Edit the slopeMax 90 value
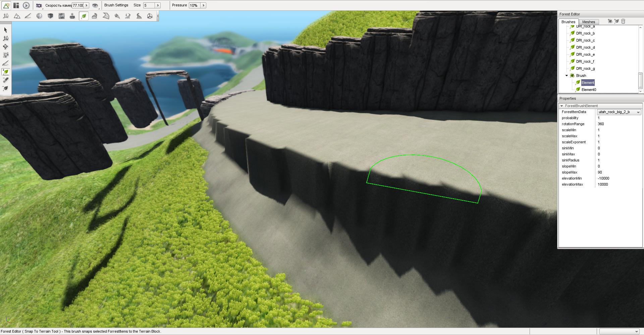Viewport: 644px width, 335px height. (x=619, y=173)
